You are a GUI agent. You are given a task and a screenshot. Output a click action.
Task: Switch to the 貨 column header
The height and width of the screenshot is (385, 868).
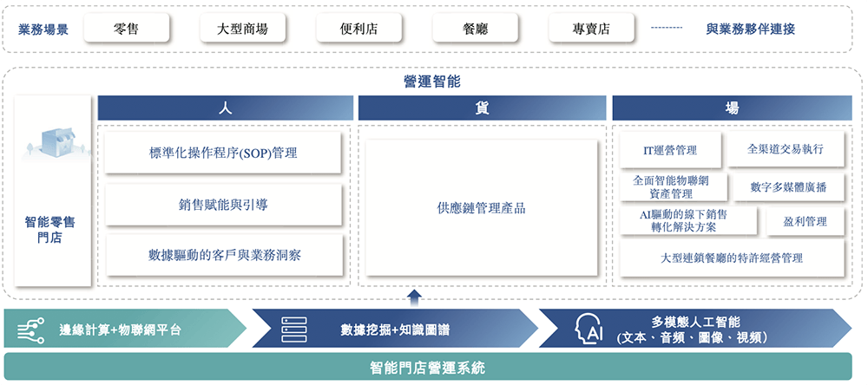481,108
